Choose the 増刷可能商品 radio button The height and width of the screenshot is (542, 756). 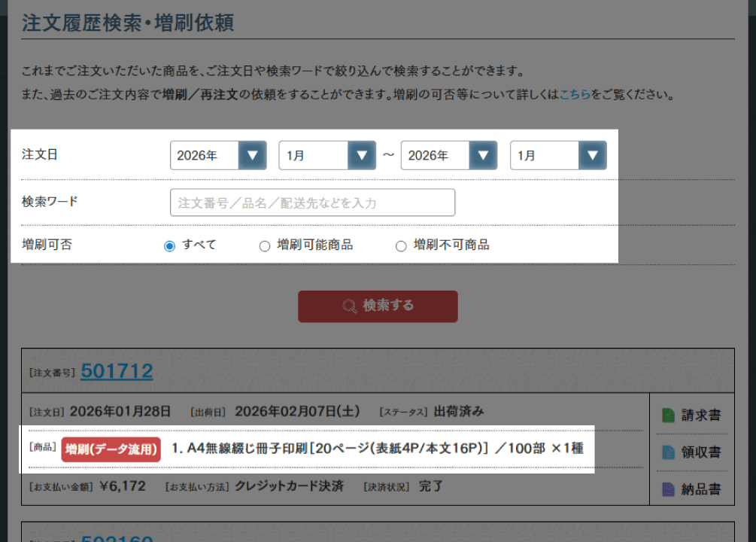pos(265,245)
